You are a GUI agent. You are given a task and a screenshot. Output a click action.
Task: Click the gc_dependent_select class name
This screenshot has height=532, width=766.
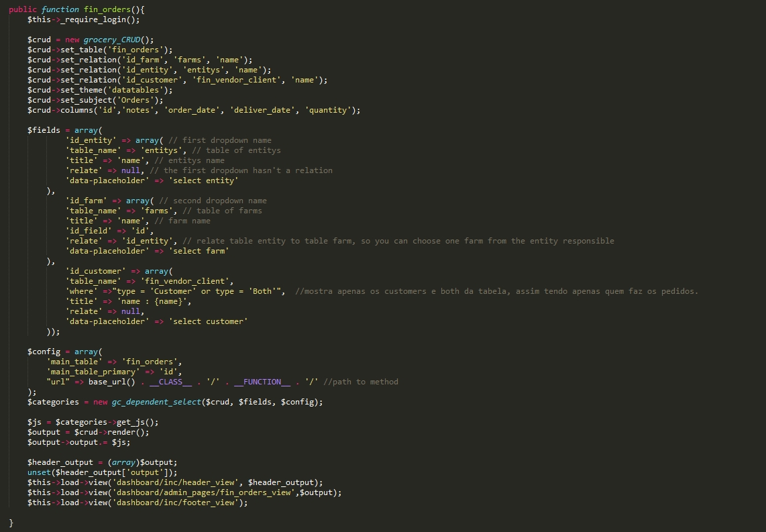point(156,402)
